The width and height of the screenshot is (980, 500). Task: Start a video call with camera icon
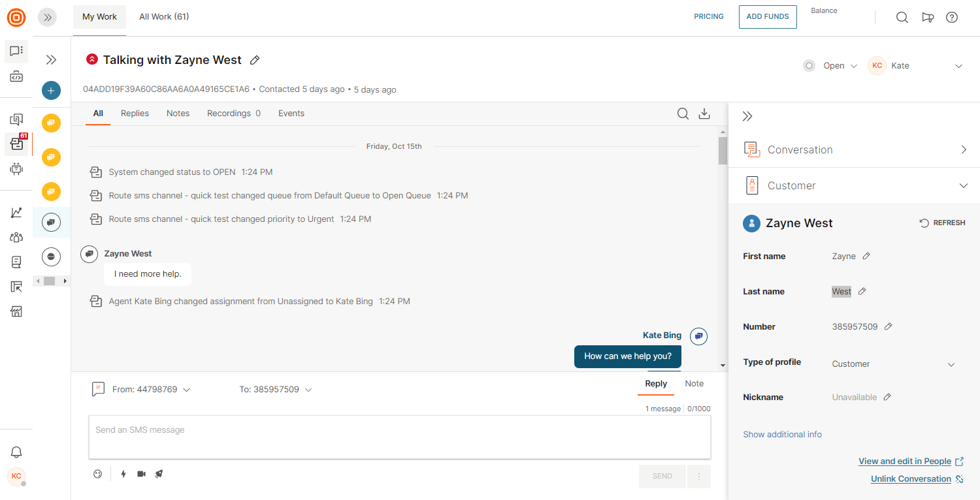(x=141, y=474)
